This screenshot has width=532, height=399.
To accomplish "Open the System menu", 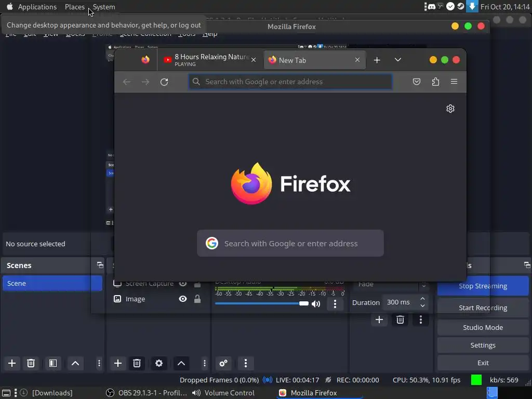I will coord(104,7).
